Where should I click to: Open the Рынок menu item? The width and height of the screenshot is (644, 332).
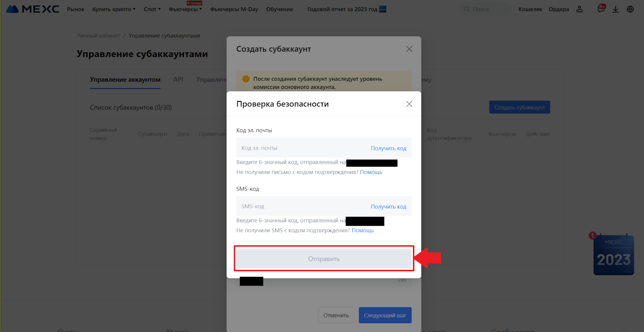coord(76,9)
